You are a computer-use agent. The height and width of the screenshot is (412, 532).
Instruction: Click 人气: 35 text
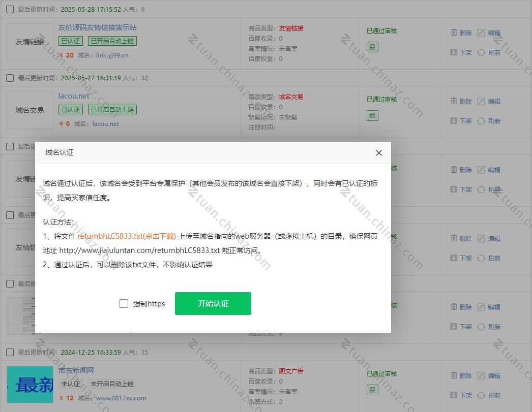135,353
